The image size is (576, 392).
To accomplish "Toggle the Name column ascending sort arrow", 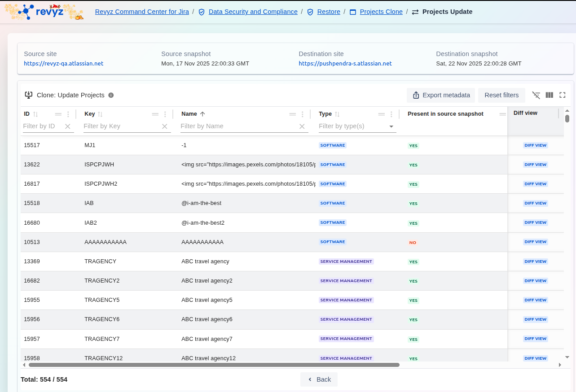I will pos(202,114).
